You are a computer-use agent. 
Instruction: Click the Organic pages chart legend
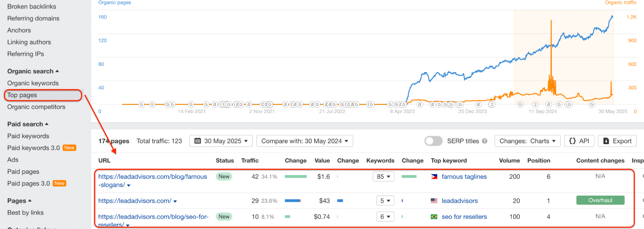coord(115,3)
